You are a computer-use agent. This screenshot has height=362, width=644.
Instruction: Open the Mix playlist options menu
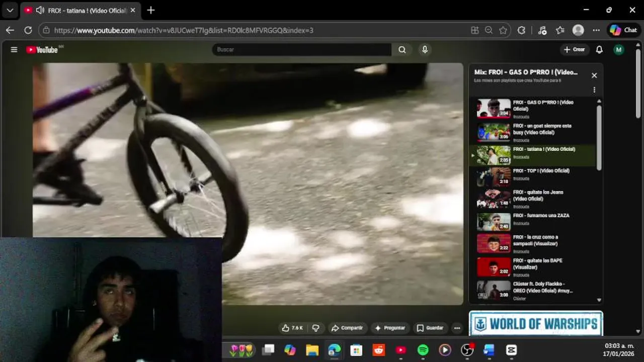594,90
